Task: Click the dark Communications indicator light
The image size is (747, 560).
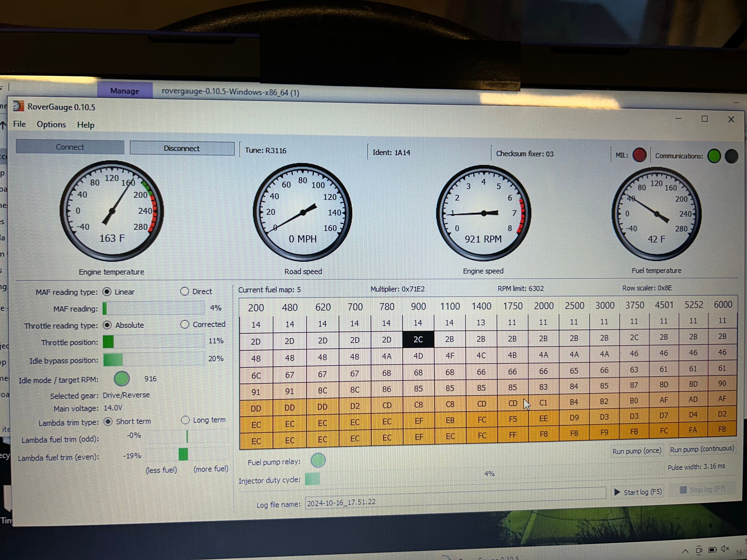Action: click(731, 157)
